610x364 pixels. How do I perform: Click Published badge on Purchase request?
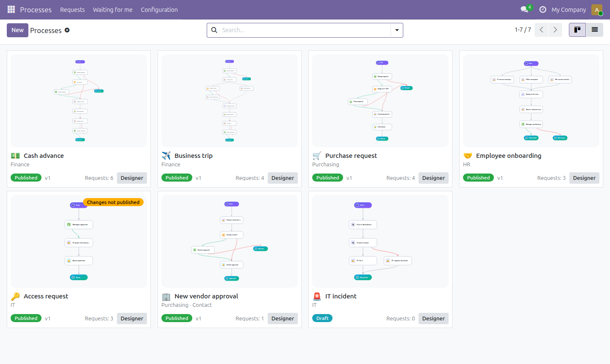click(x=327, y=178)
